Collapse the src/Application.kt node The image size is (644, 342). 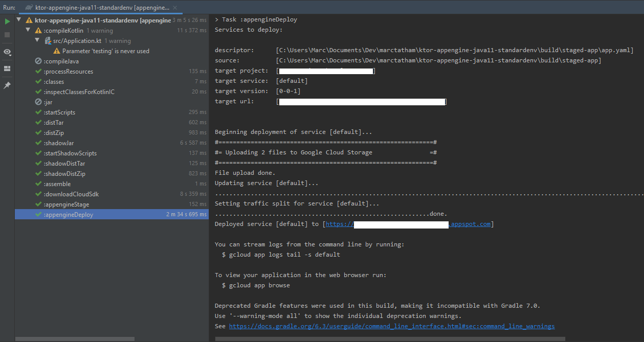[x=37, y=41]
